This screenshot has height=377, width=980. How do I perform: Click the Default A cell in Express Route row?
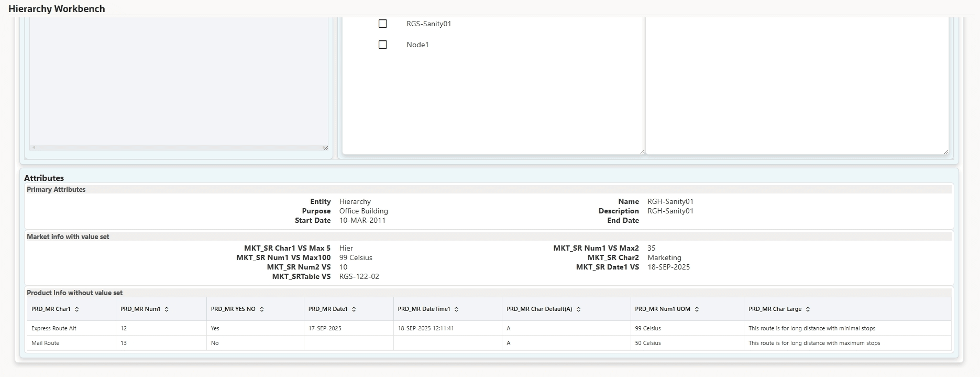(x=566, y=328)
